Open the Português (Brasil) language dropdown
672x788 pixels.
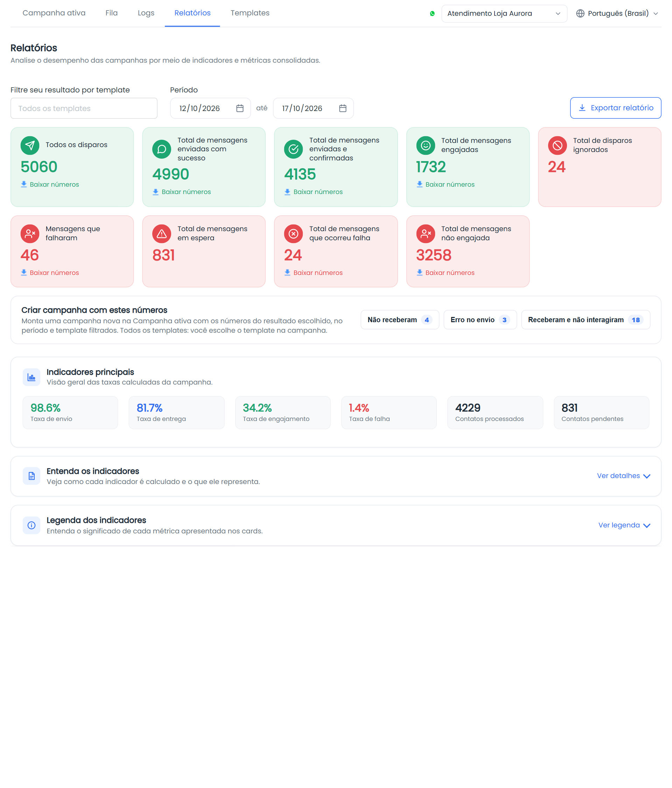click(x=617, y=13)
